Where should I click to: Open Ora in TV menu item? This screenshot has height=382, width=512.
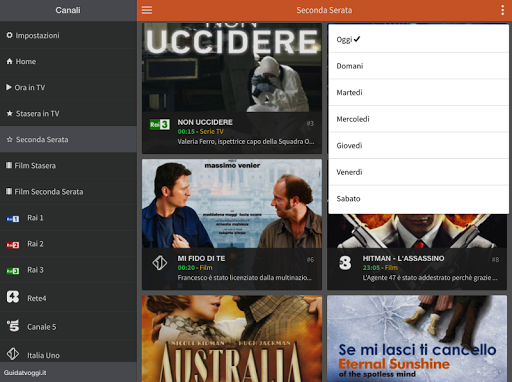pos(68,87)
